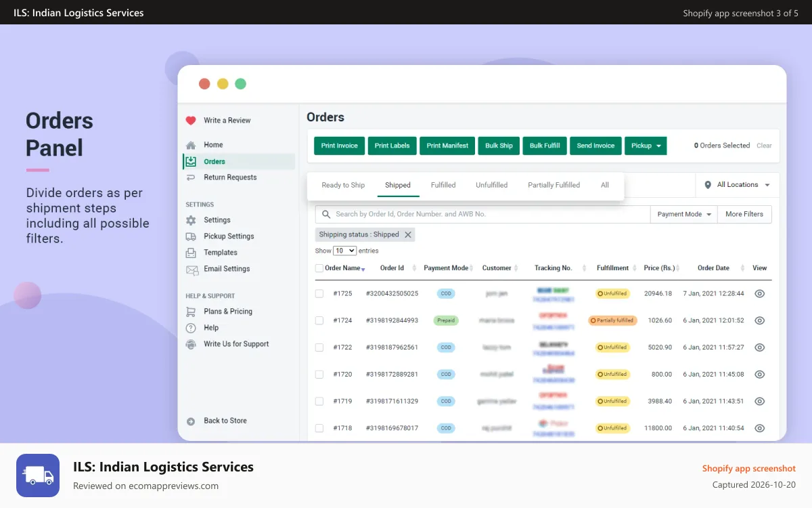812x508 pixels.
Task: Select the checkbox for order #1720
Action: 319,374
